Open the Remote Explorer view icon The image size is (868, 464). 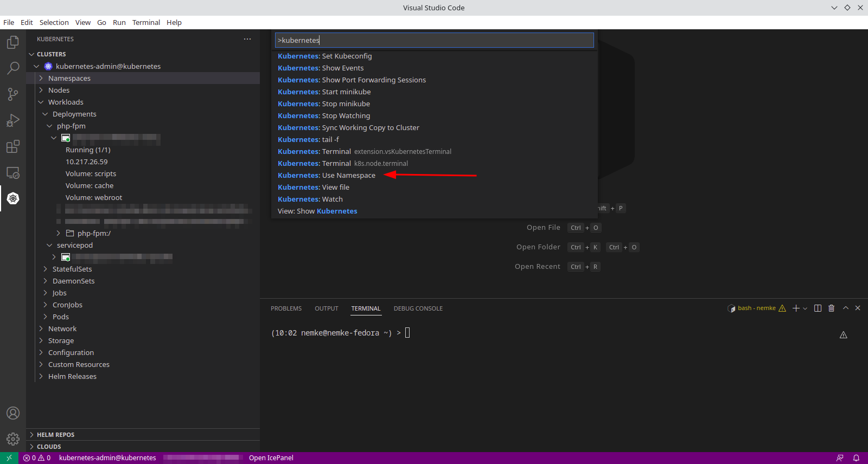(13, 173)
